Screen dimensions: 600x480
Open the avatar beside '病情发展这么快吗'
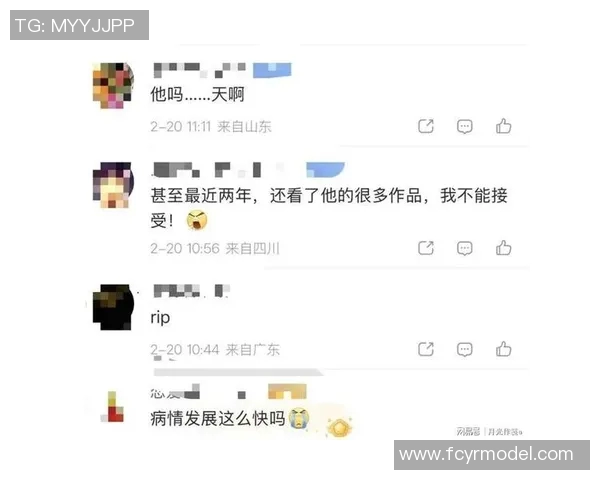point(112,407)
